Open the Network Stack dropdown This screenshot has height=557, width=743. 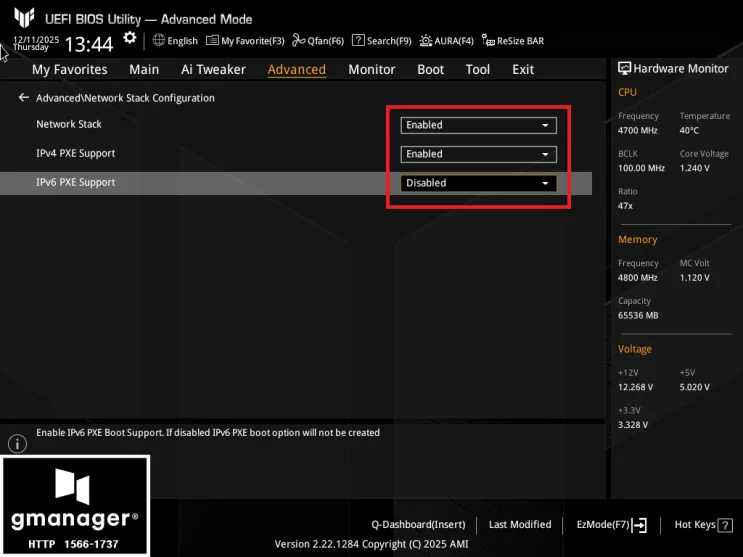pos(479,125)
